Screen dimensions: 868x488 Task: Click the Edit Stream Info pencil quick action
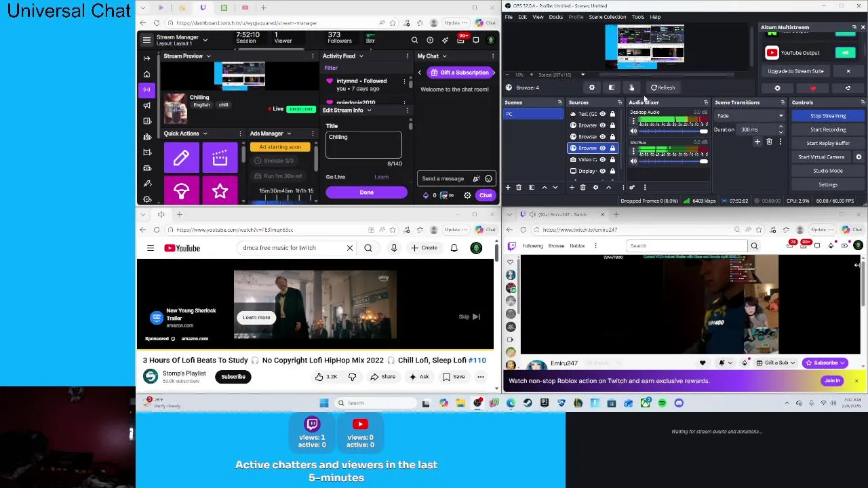click(181, 158)
